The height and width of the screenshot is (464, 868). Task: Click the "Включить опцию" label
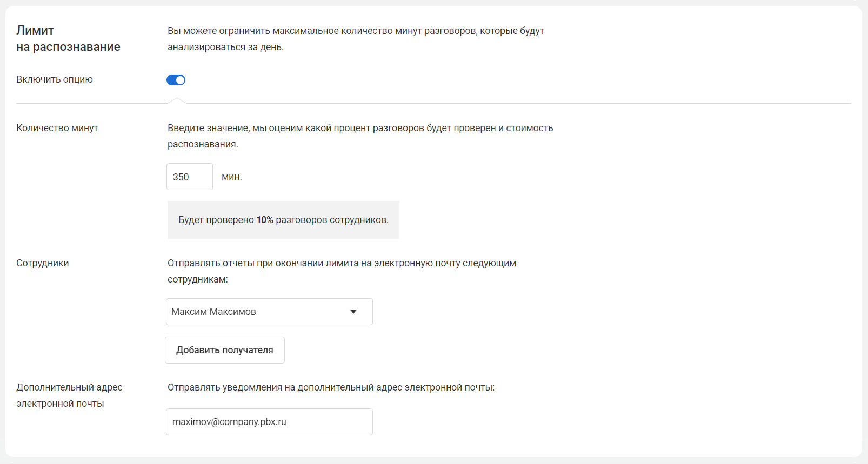(x=55, y=79)
